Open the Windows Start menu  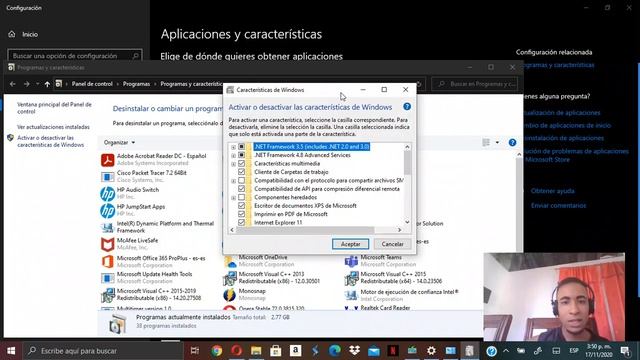[11, 351]
